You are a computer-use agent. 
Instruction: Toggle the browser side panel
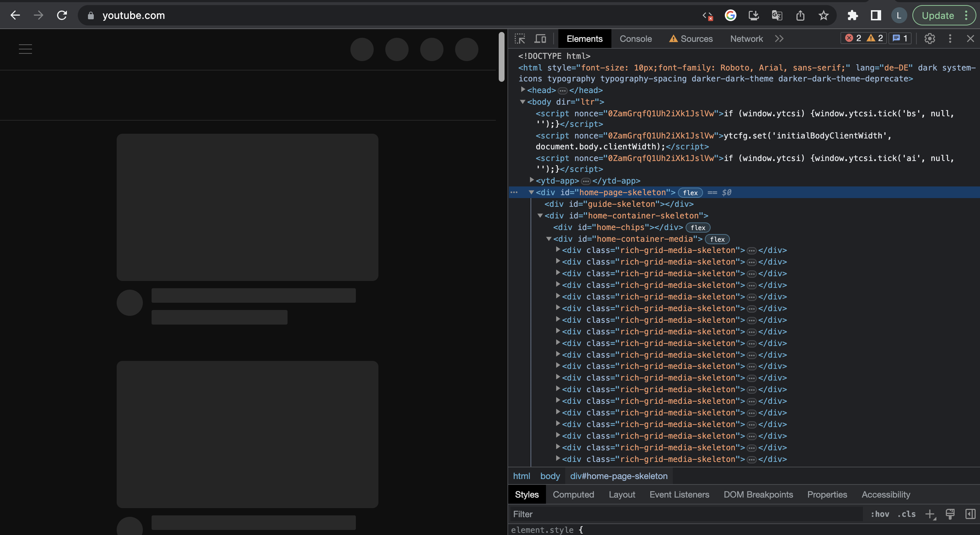876,15
